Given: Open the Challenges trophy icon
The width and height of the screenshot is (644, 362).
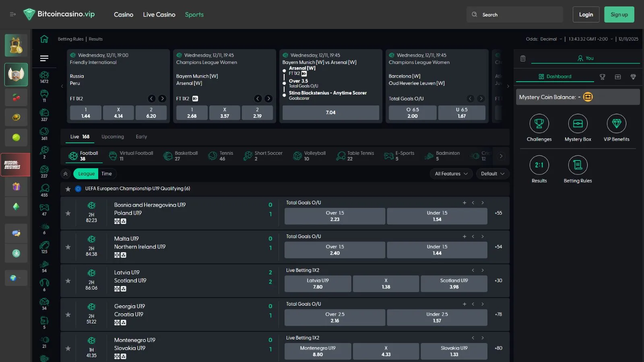Looking at the screenshot, I should pos(539,123).
